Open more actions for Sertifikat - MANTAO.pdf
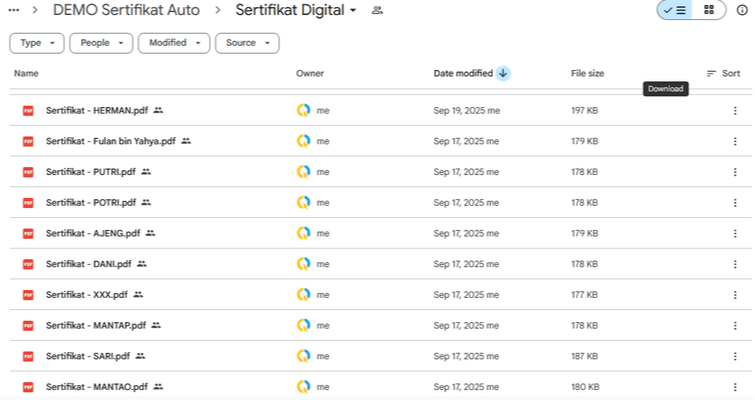 point(735,387)
